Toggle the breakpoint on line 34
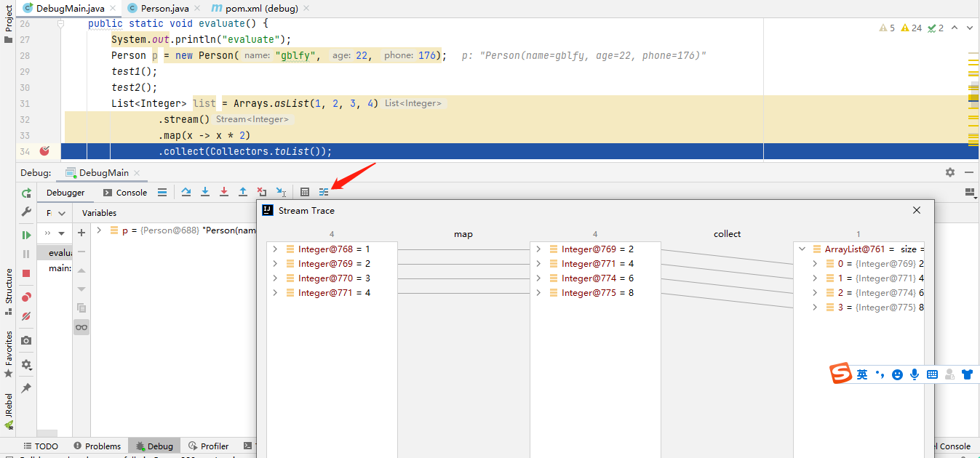Viewport: 980px width, 458px height. click(x=44, y=151)
